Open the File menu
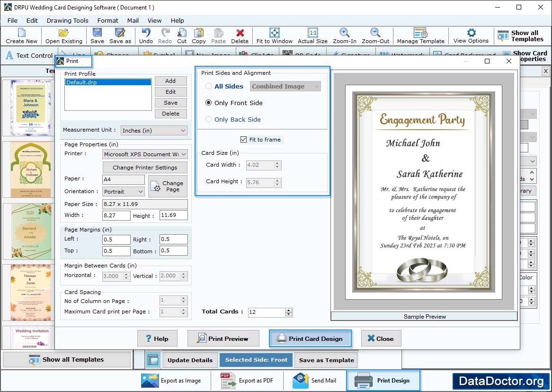Image resolution: width=552 pixels, height=392 pixels. (x=12, y=20)
